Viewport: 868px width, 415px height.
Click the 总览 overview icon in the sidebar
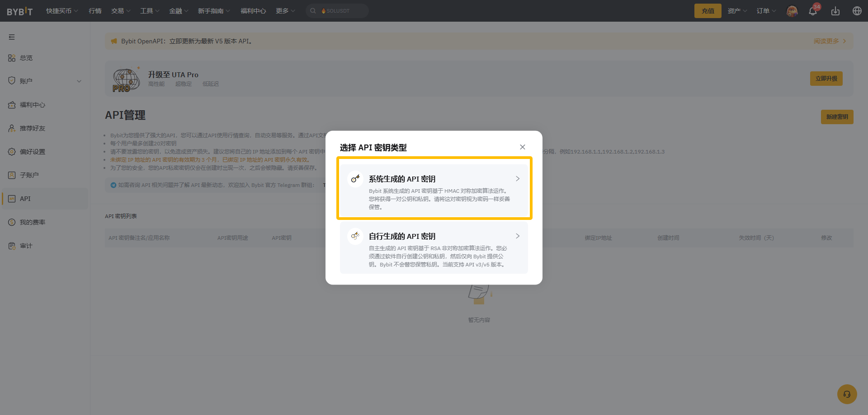point(12,58)
